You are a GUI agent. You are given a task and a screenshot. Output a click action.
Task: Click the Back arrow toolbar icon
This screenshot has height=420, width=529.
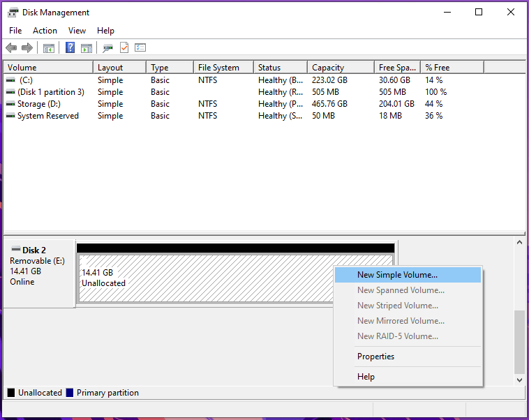pos(11,48)
